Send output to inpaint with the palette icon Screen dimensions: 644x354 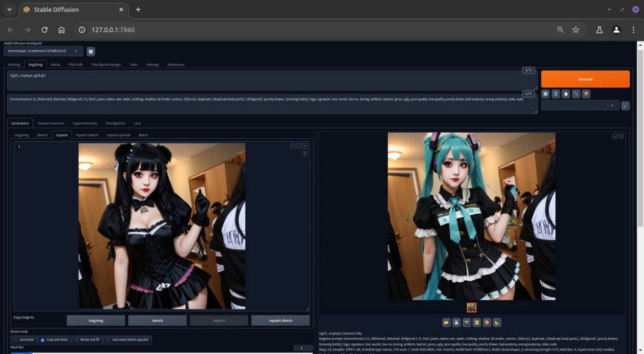(x=487, y=322)
